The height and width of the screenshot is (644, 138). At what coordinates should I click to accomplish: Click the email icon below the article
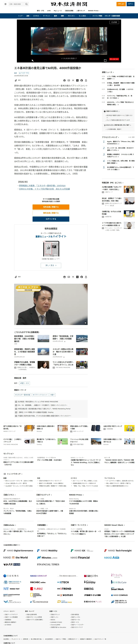point(69,277)
